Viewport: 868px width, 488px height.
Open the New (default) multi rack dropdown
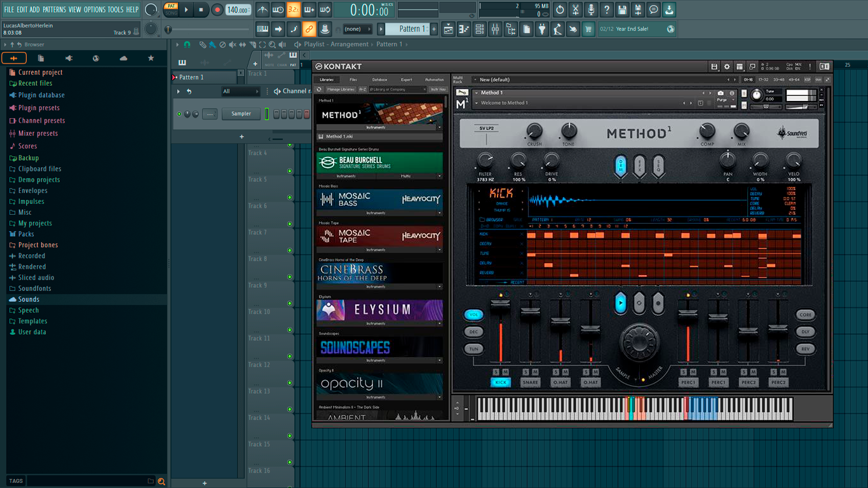click(x=606, y=79)
